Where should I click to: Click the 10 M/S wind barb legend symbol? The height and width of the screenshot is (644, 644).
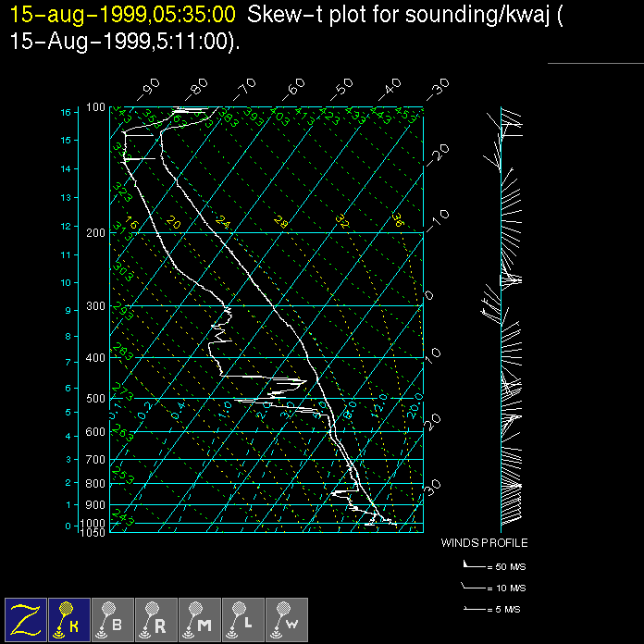click(473, 588)
